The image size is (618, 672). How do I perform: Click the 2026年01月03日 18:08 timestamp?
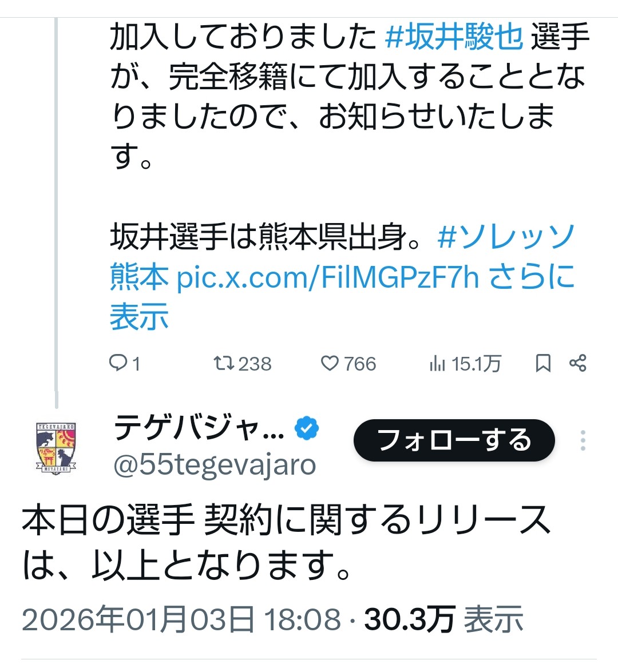pos(181,619)
